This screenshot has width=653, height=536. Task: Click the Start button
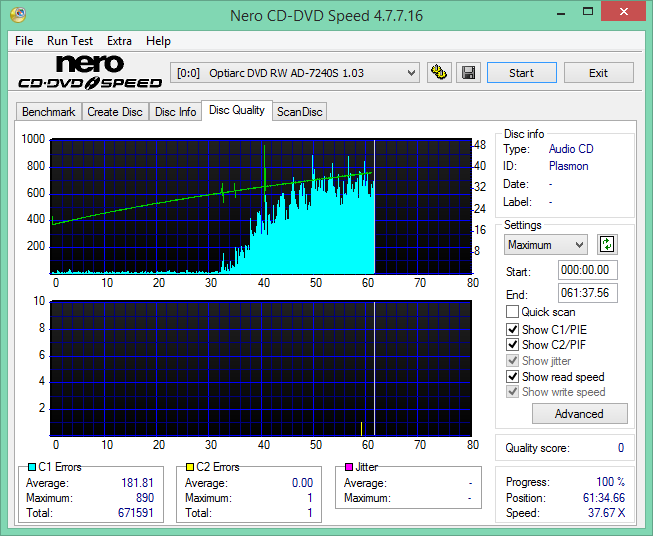pyautogui.click(x=521, y=73)
